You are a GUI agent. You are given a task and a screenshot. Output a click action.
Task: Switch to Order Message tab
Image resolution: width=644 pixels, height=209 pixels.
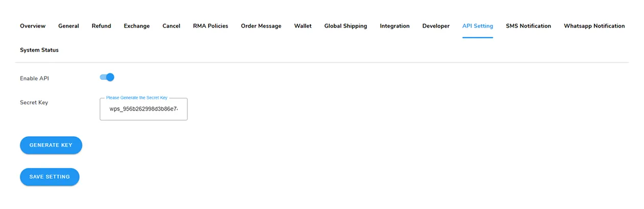point(261,26)
